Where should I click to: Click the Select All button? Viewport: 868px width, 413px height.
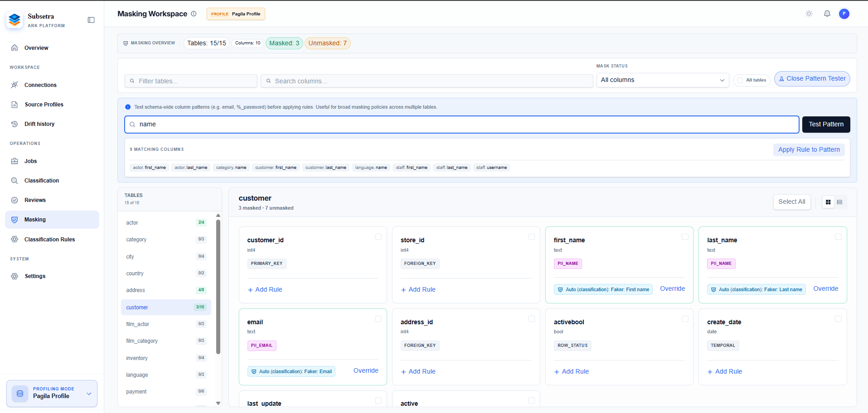791,202
